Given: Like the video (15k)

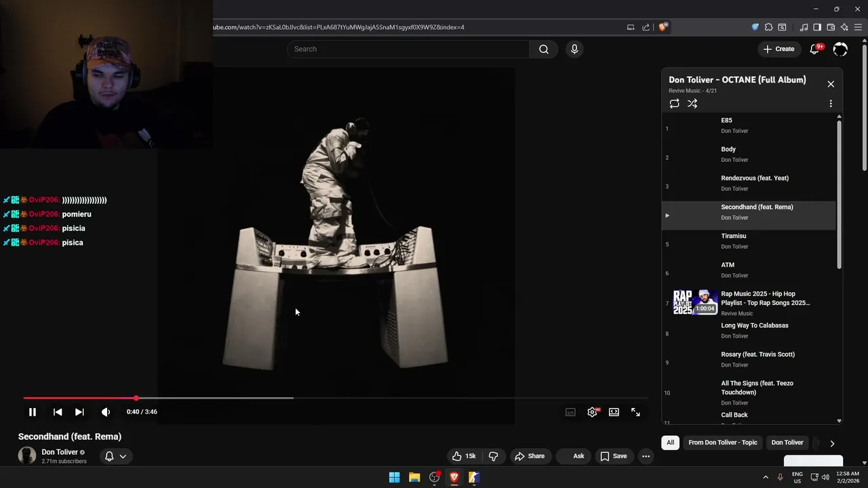Looking at the screenshot, I should (x=465, y=456).
